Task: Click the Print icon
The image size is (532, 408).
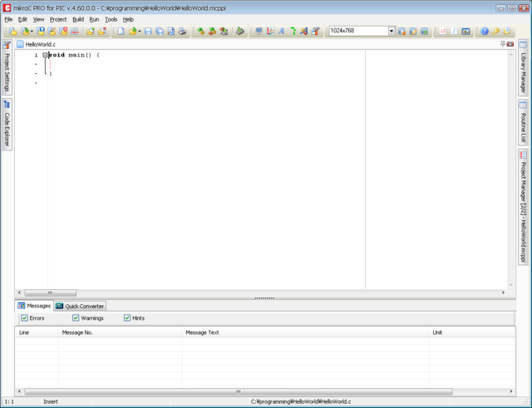Action: click(x=183, y=32)
